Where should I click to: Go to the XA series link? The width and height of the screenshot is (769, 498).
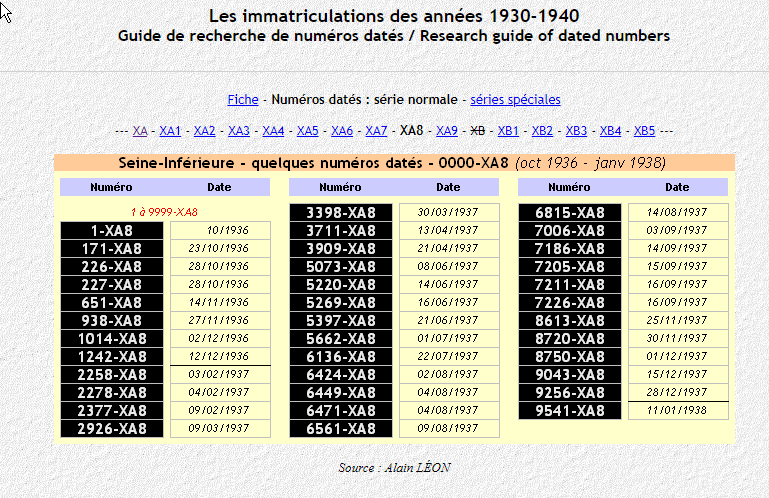(140, 131)
